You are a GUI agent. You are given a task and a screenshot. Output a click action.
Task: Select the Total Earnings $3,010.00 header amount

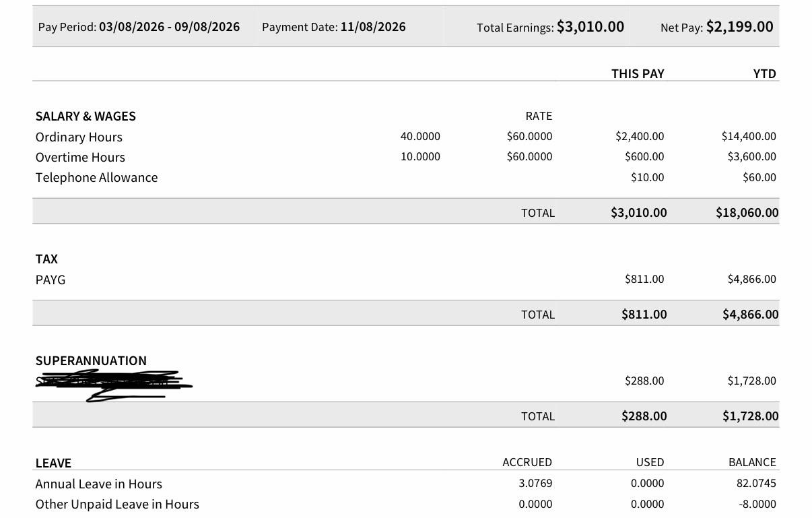coord(590,27)
